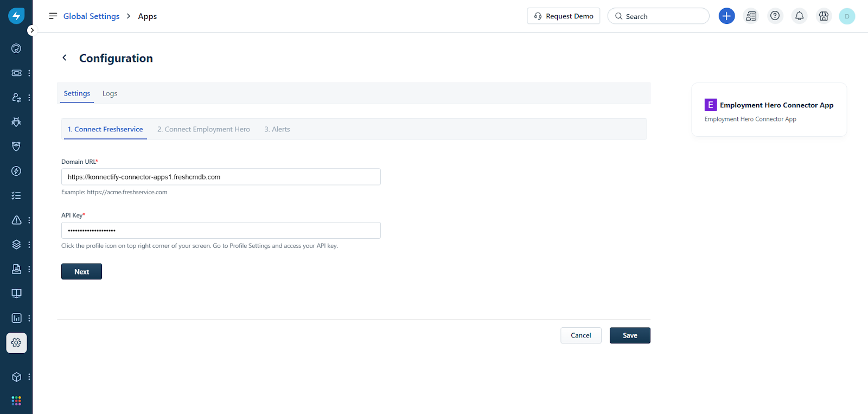This screenshot has height=414, width=868.
Task: Click the hamburger menu icon by Global Settings
Action: click(x=53, y=16)
